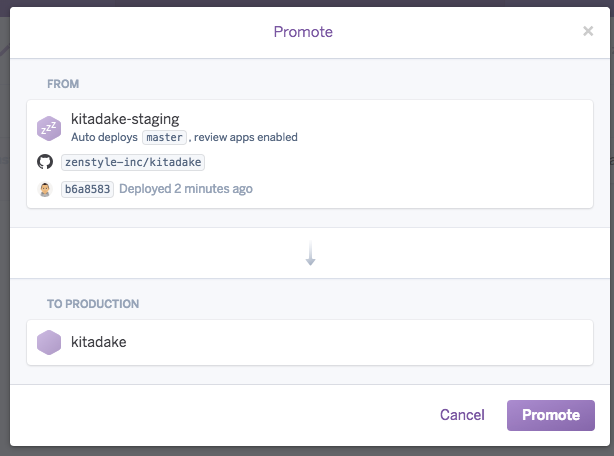Image resolution: width=614 pixels, height=456 pixels.
Task: Click the sleeping kitadake-staging hexagon icon
Action: pos(49,127)
